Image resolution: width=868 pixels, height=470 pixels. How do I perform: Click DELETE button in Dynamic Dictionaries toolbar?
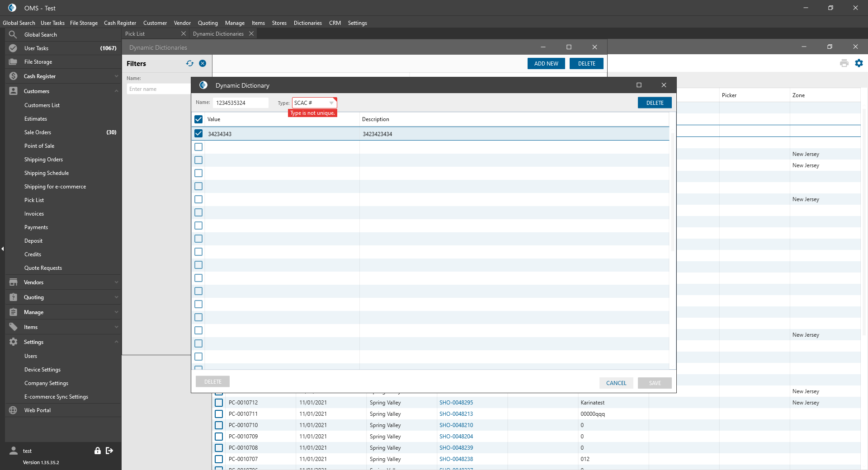(586, 63)
